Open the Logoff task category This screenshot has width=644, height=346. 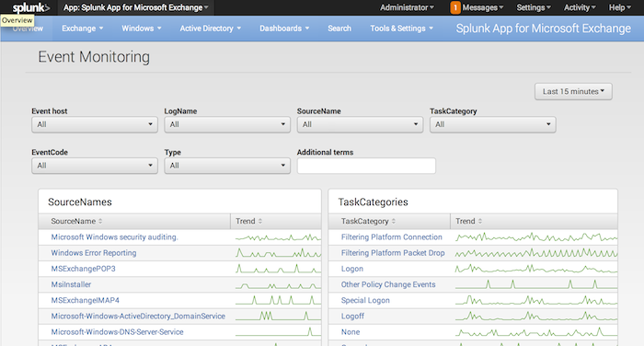coord(352,316)
